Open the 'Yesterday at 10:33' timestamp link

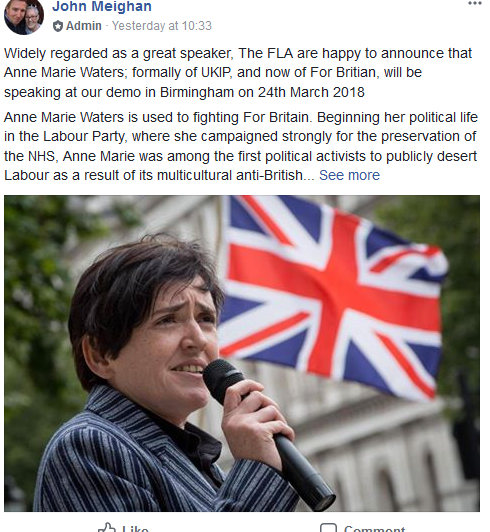pos(162,26)
